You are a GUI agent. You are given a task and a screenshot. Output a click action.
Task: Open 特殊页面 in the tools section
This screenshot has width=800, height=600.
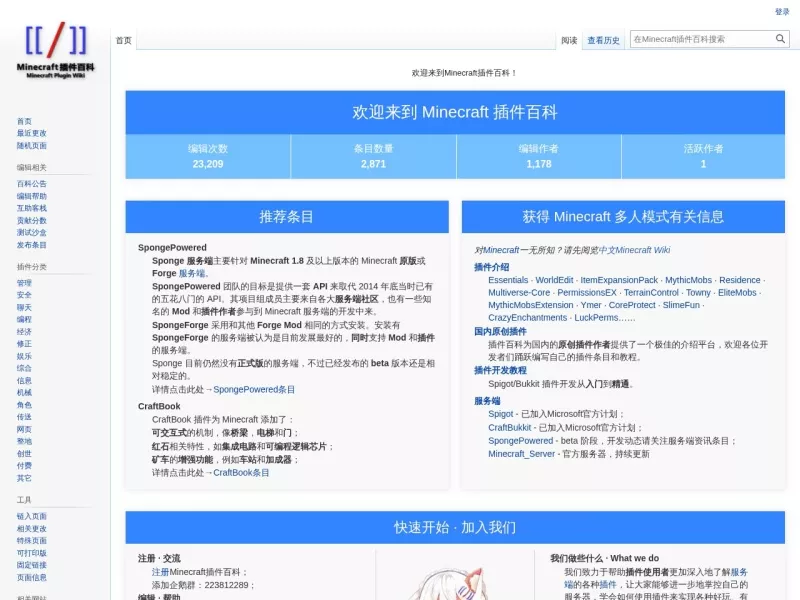pyautogui.click(x=32, y=541)
